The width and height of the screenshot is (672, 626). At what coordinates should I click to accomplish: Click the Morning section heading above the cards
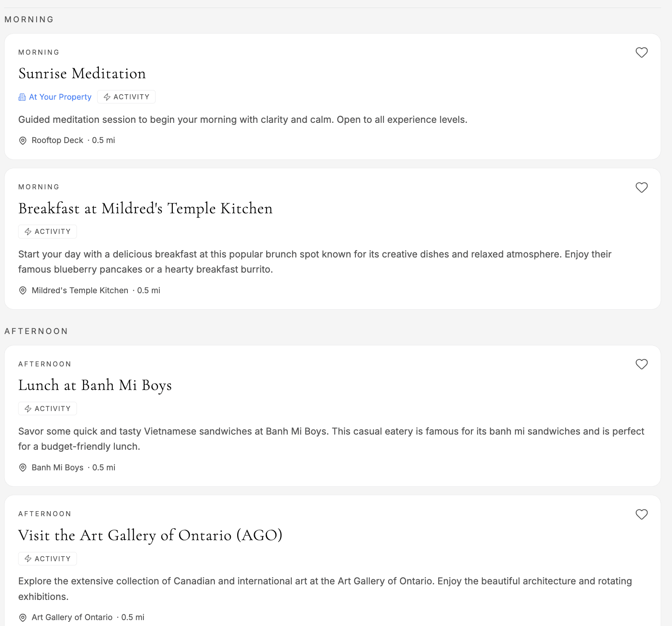point(29,19)
